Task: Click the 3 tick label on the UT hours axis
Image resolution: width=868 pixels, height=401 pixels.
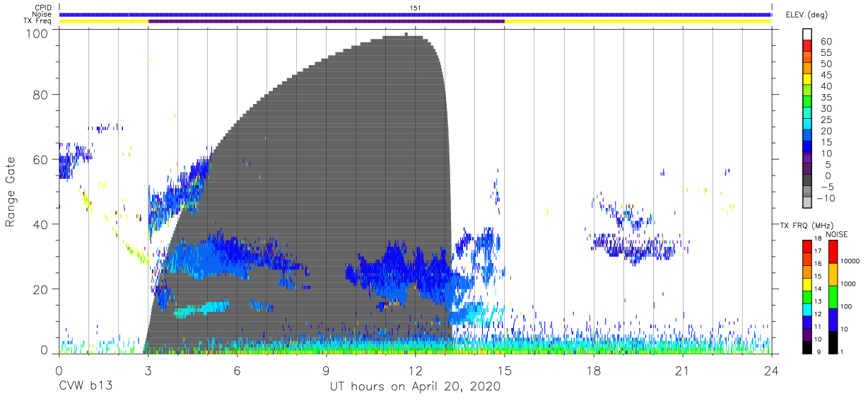Action: coord(148,370)
